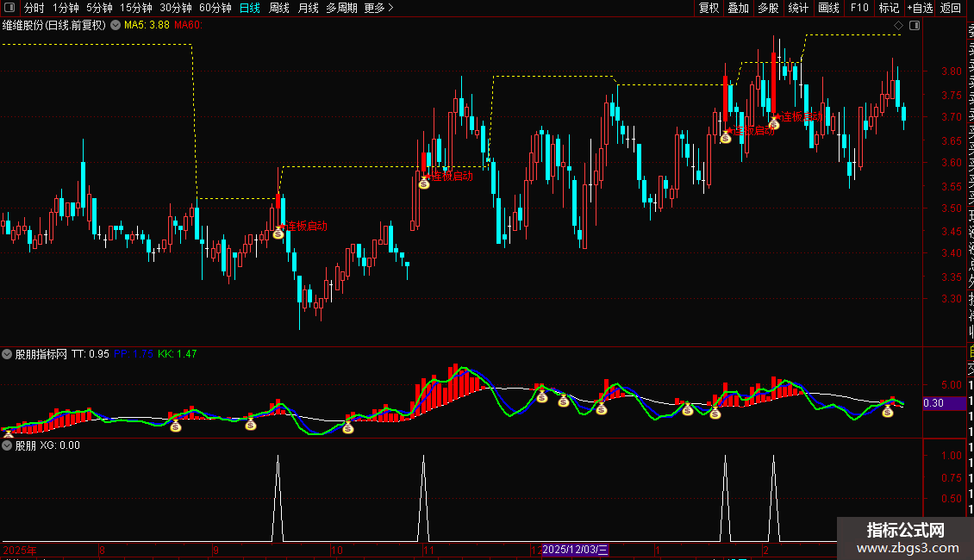
Task: Click the 标记 mark button
Action: pyautogui.click(x=889, y=8)
